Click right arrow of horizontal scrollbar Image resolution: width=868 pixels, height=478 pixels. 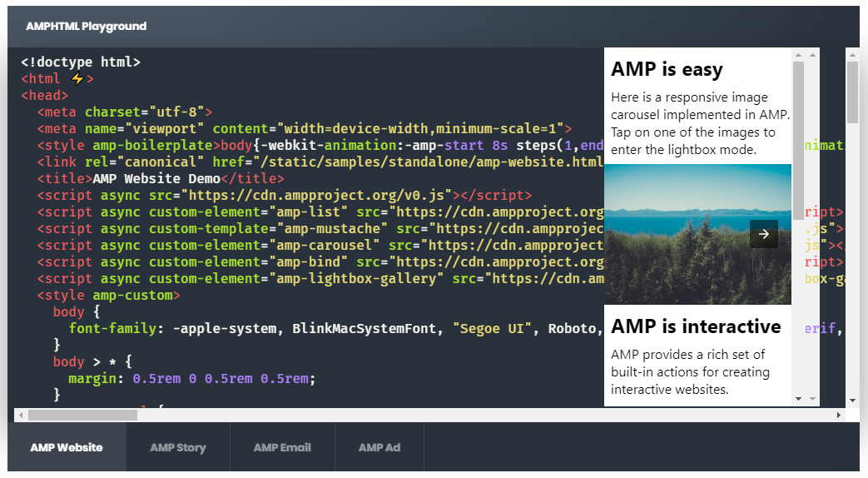(x=838, y=415)
